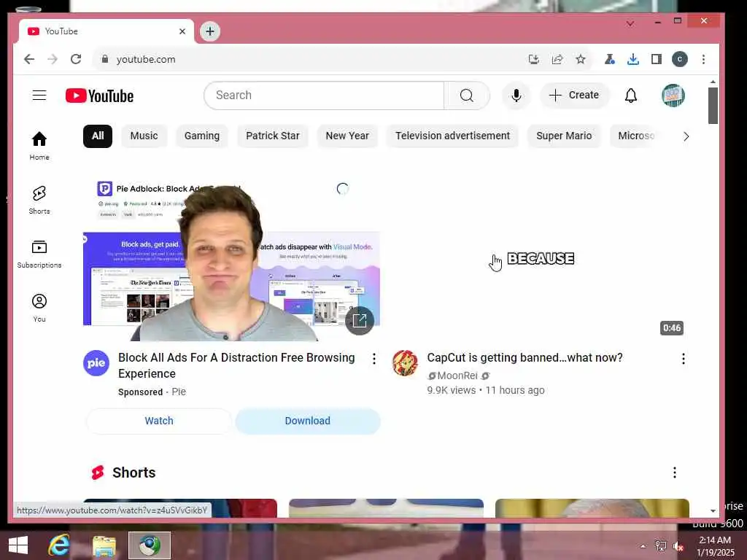The image size is (747, 560).
Task: Toggle the browser side panel
Action: (657, 59)
